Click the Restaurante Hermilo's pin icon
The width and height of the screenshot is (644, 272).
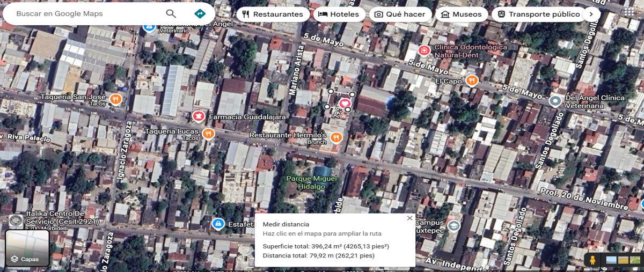click(x=336, y=138)
